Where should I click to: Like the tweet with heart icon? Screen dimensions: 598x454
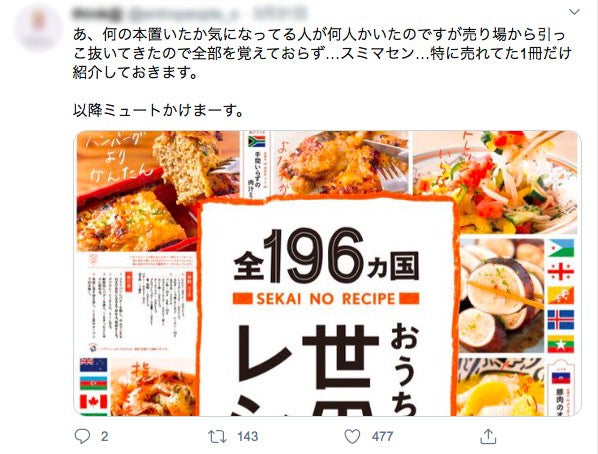(352, 436)
